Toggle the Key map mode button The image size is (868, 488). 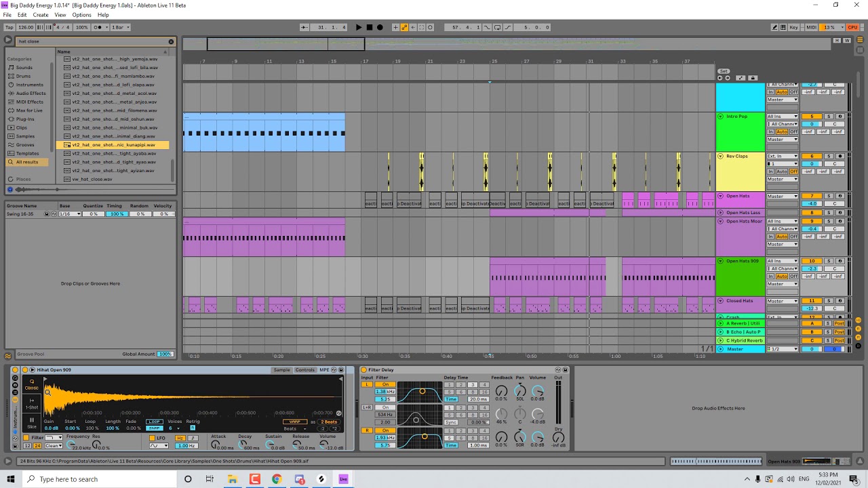(794, 27)
